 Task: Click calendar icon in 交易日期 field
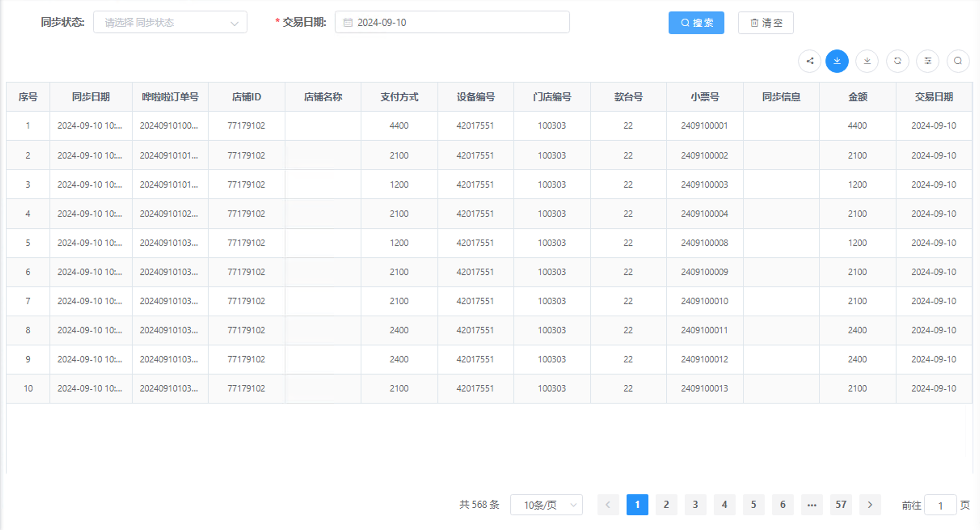tap(348, 23)
